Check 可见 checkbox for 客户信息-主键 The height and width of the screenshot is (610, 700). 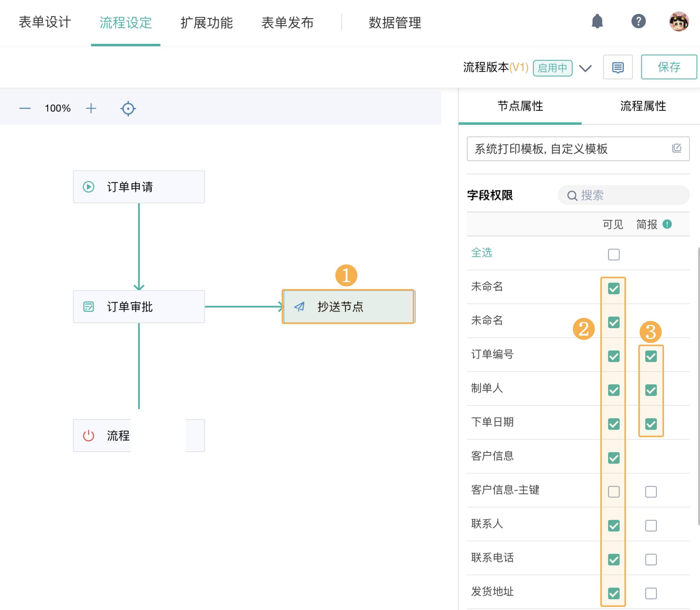coord(614,491)
